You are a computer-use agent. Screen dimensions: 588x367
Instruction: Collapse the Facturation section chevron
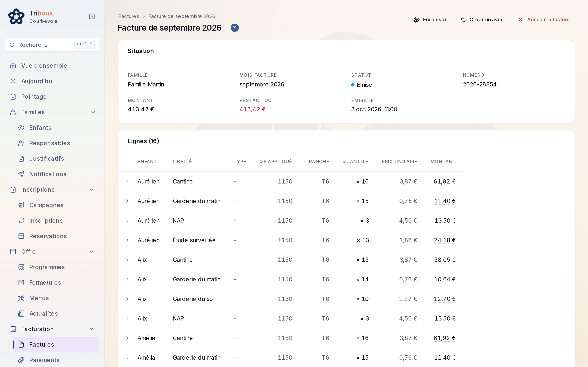point(92,329)
